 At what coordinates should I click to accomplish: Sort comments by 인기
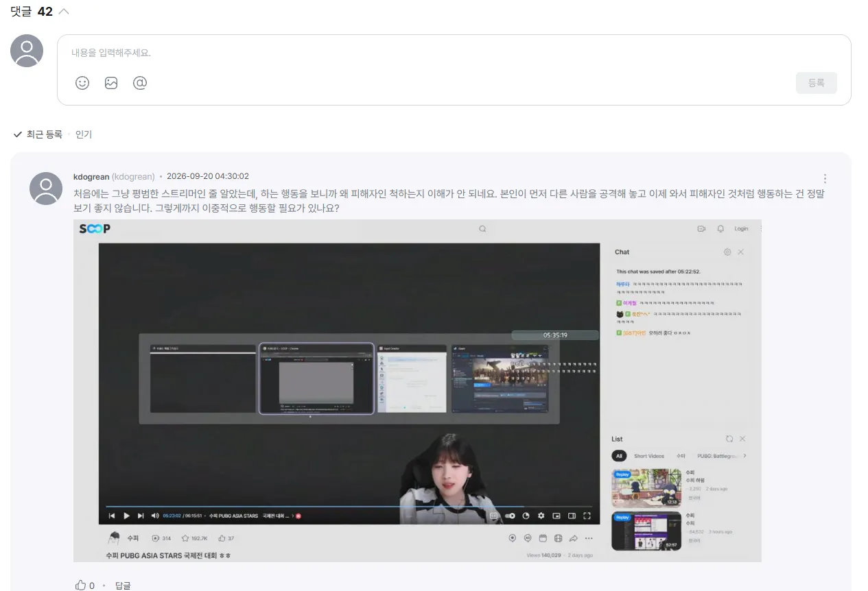[x=84, y=134]
